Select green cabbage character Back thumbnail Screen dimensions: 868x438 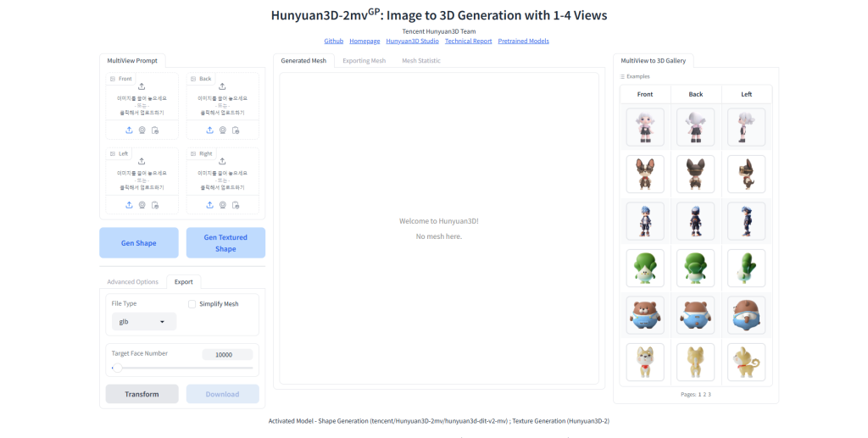pyautogui.click(x=696, y=269)
